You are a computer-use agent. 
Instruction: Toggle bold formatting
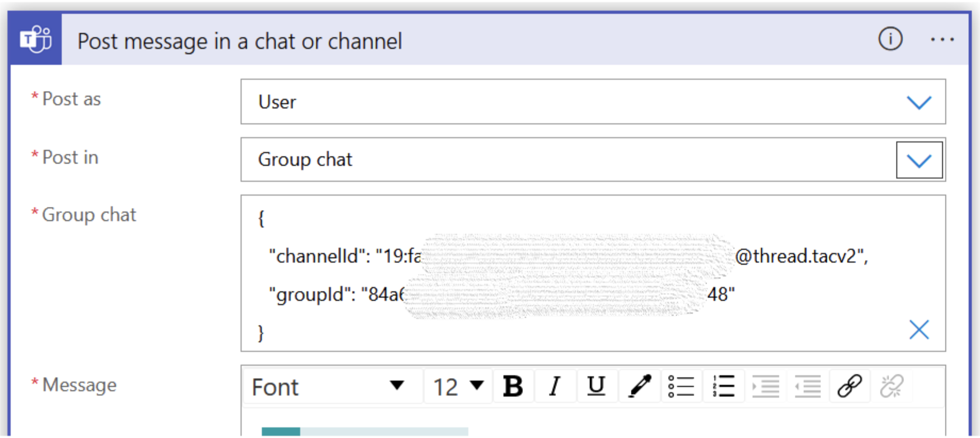pos(513,386)
